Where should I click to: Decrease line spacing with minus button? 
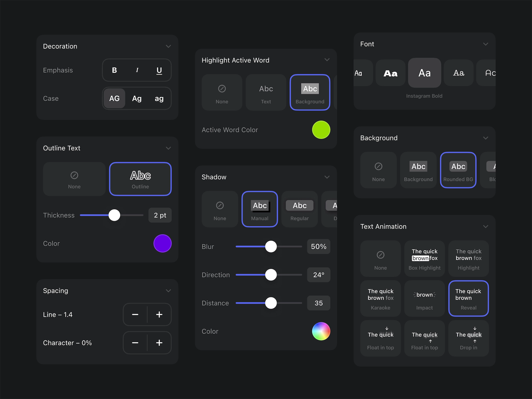click(x=135, y=315)
